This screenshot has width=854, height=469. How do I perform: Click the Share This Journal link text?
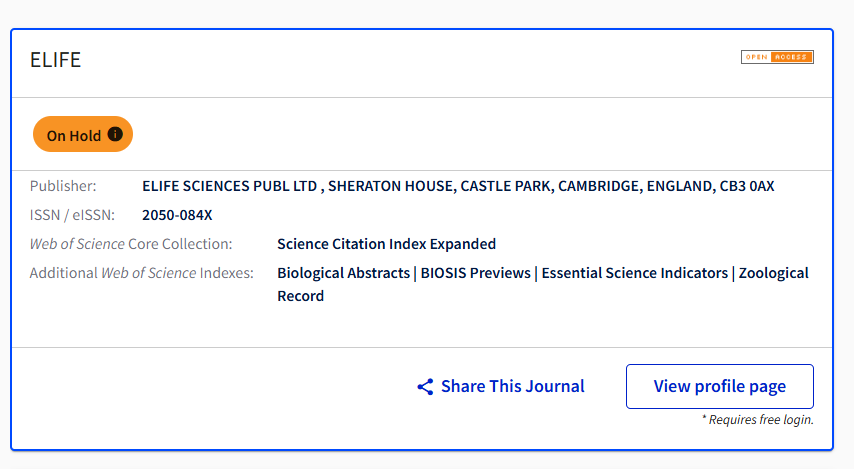pos(512,386)
